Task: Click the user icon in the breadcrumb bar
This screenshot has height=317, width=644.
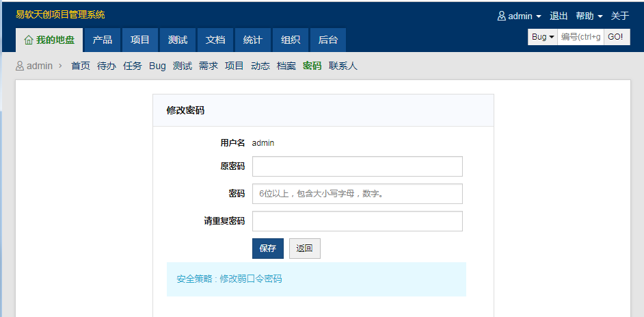Action: pos(20,66)
